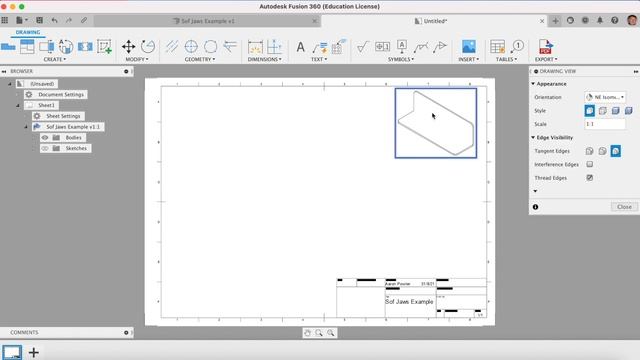The image size is (640, 360).
Task: Open the SYMBOLS dropdown menu
Action: tap(401, 59)
